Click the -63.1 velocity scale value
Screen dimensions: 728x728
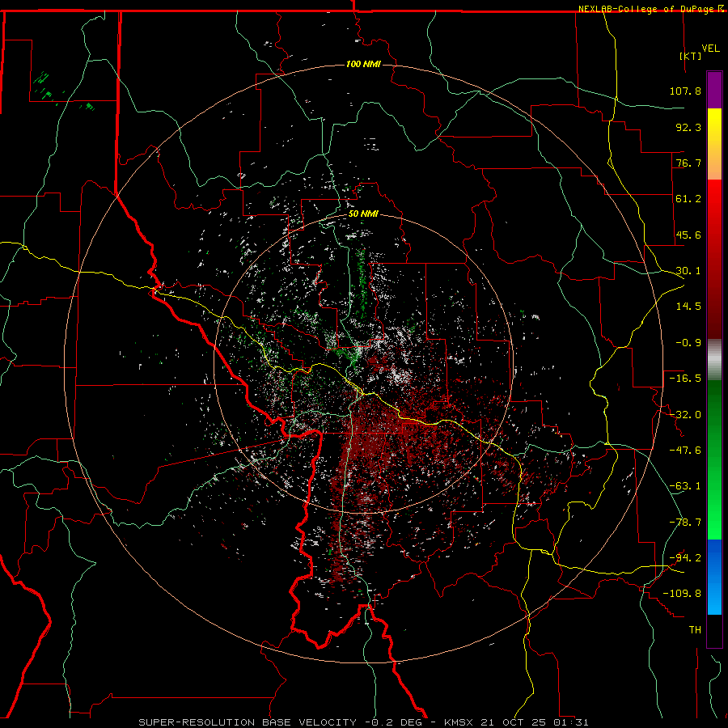coord(685,486)
